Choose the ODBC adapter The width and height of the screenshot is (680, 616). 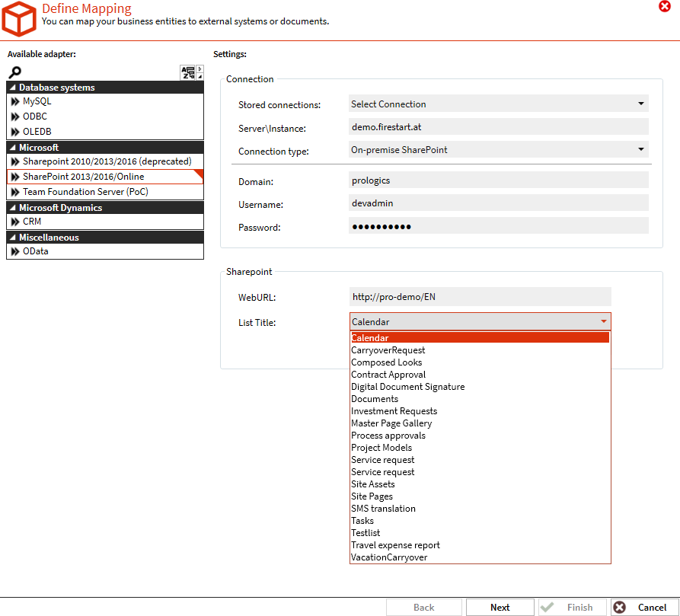[x=35, y=116]
